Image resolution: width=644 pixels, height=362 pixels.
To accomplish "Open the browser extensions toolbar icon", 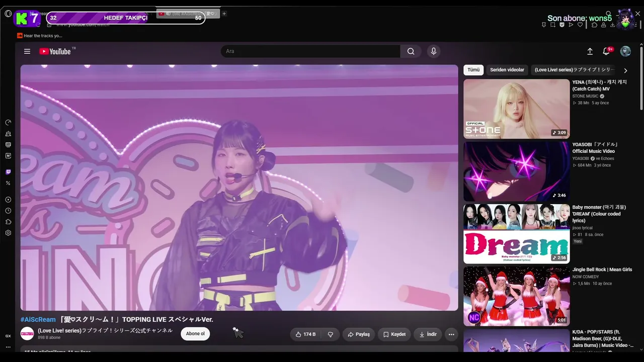I will coord(594,25).
